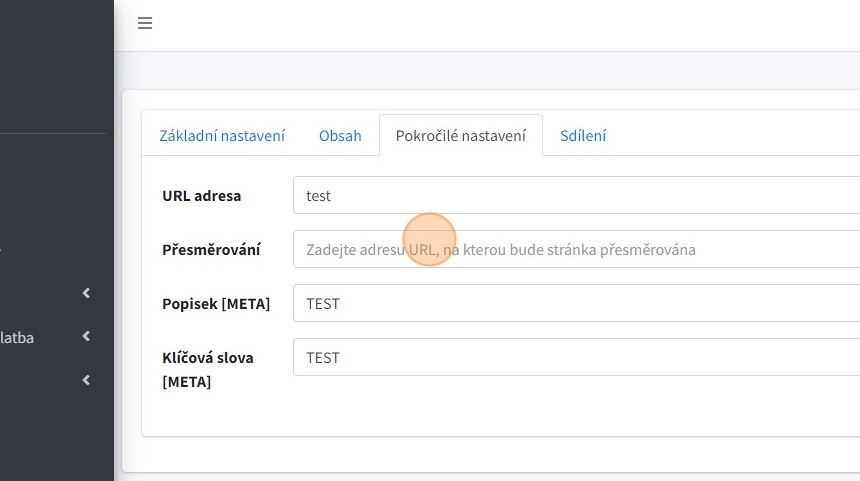This screenshot has width=860, height=481.
Task: Select the Pokročilé nastavení tab
Action: point(460,136)
